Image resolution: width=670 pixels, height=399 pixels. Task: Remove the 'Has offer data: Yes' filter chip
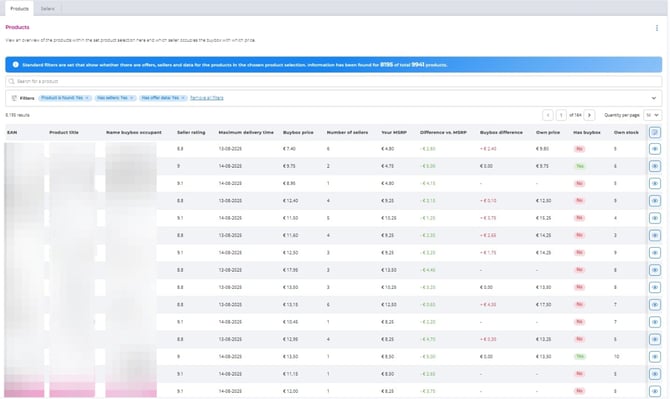(183, 98)
